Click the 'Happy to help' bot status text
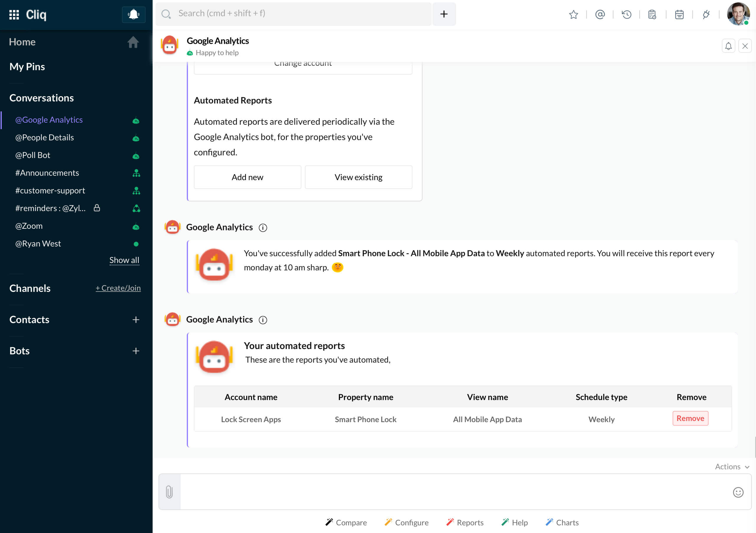 [217, 53]
